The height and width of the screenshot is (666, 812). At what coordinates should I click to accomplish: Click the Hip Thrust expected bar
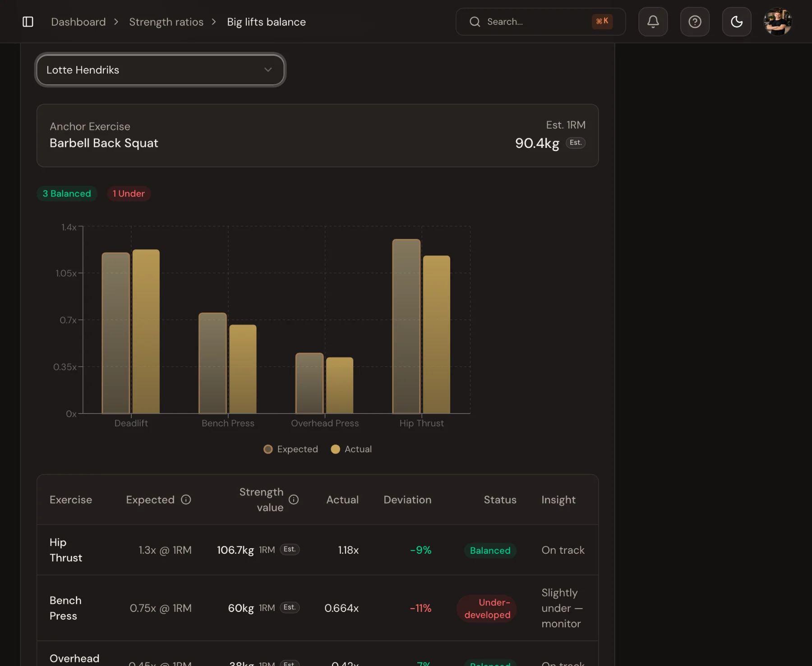tap(406, 326)
